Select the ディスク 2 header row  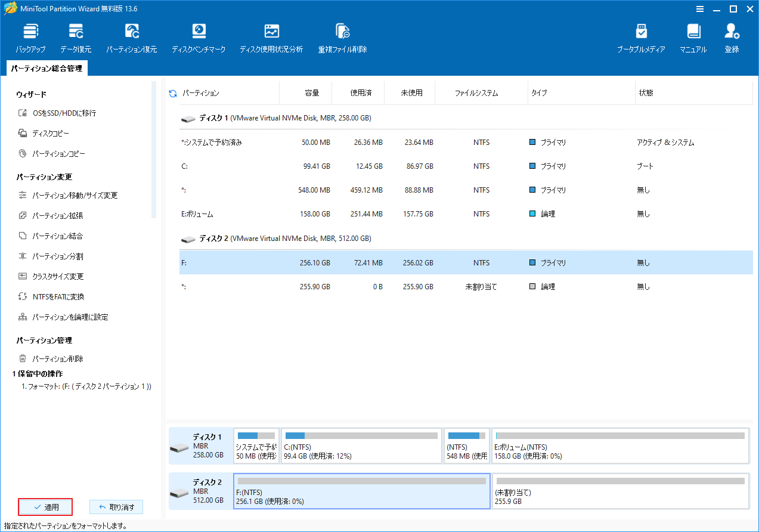coord(466,238)
